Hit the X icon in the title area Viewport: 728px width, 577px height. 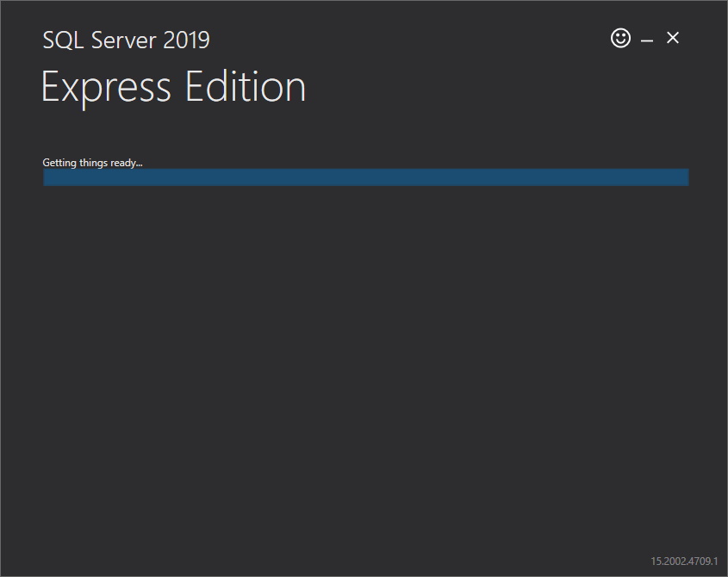[x=673, y=38]
